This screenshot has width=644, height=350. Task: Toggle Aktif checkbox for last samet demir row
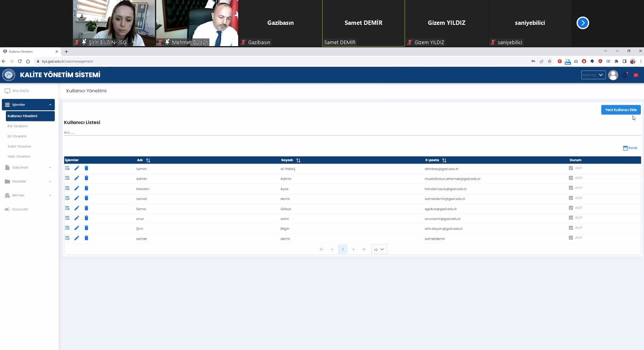tap(571, 238)
